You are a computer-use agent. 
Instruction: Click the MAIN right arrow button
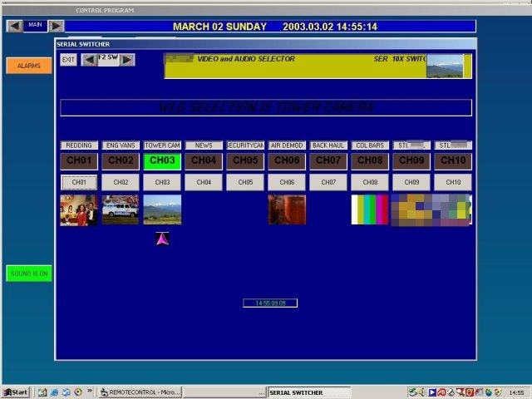pos(55,26)
